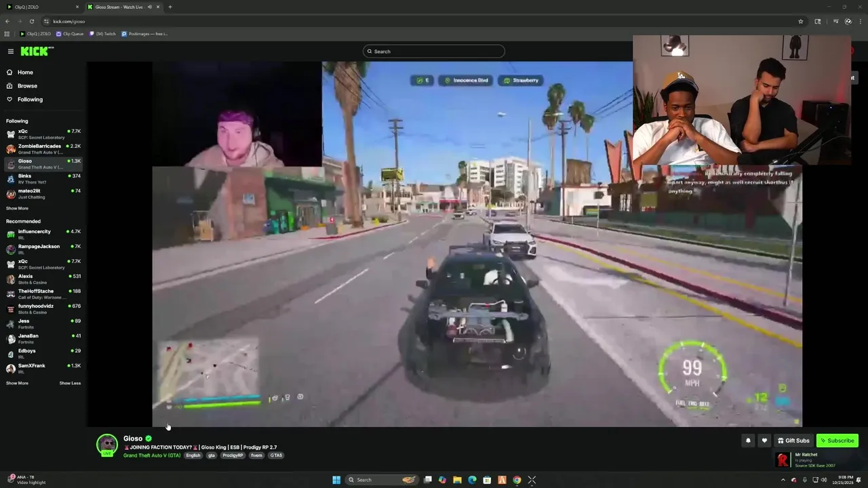Image resolution: width=868 pixels, height=488 pixels.
Task: Toggle stream notifications bell
Action: tap(748, 441)
